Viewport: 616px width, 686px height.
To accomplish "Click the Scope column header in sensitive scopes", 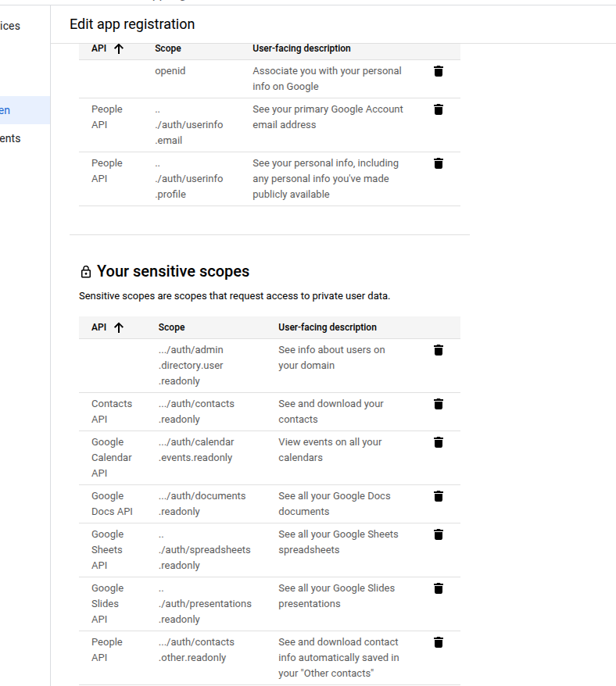I will click(x=172, y=327).
